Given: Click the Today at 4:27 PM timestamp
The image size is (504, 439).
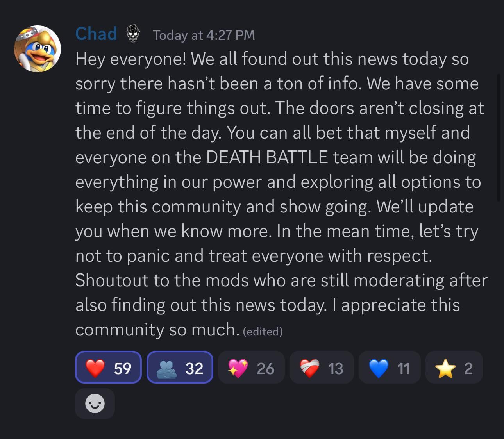Looking at the screenshot, I should pos(204,35).
